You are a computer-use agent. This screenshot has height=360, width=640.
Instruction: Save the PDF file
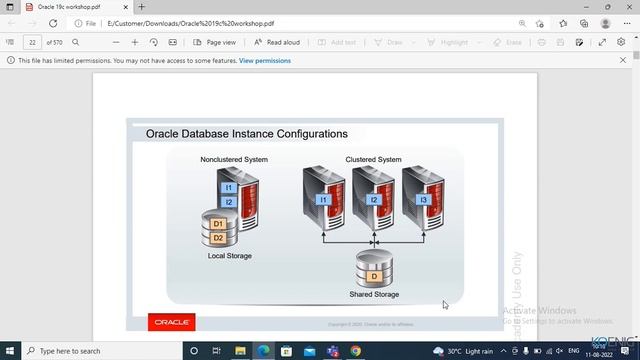tap(560, 42)
